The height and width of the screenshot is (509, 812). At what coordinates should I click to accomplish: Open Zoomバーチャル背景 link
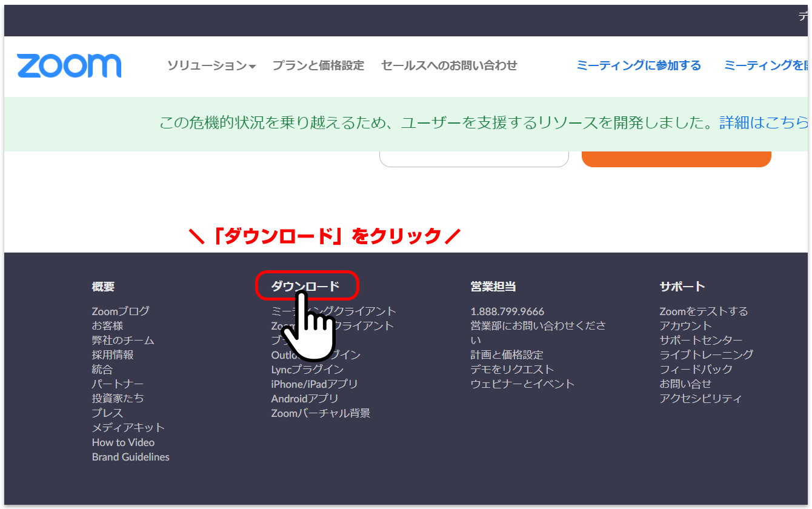pyautogui.click(x=321, y=413)
